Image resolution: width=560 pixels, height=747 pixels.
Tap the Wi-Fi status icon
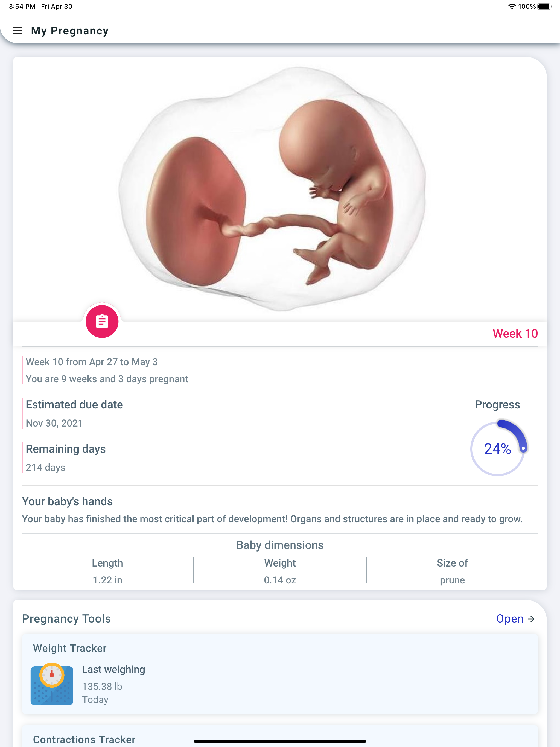(512, 6)
